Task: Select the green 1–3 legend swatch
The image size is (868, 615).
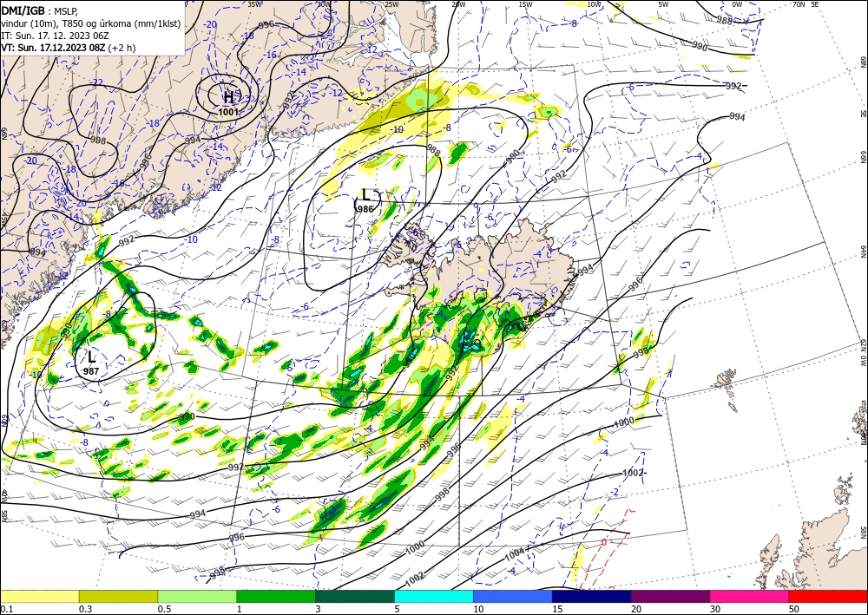Action: tap(276, 596)
